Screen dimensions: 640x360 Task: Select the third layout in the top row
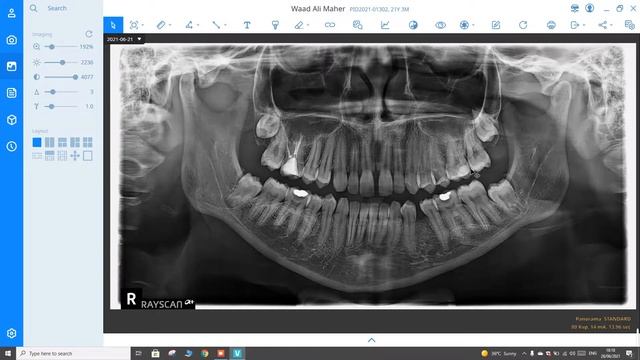point(62,142)
